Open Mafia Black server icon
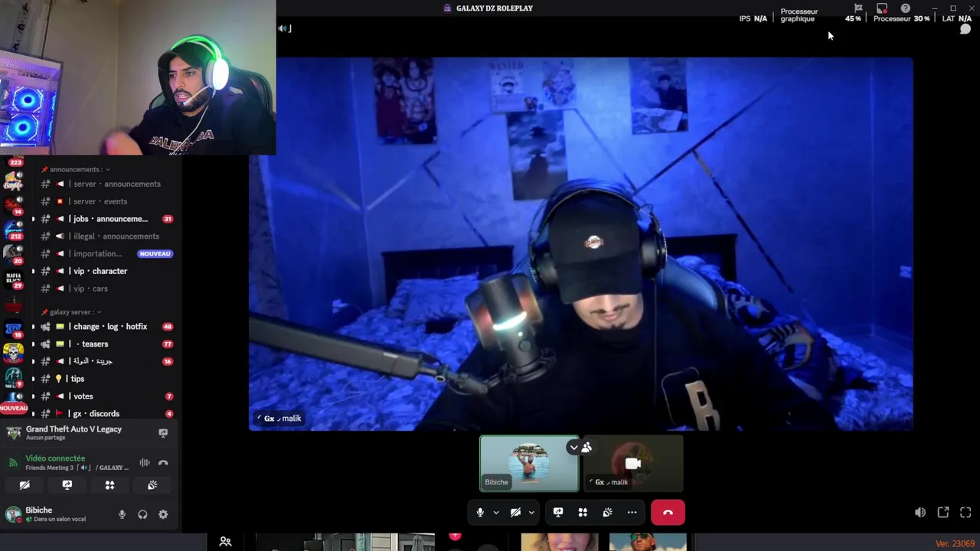Image resolution: width=980 pixels, height=551 pixels. pyautogui.click(x=14, y=279)
